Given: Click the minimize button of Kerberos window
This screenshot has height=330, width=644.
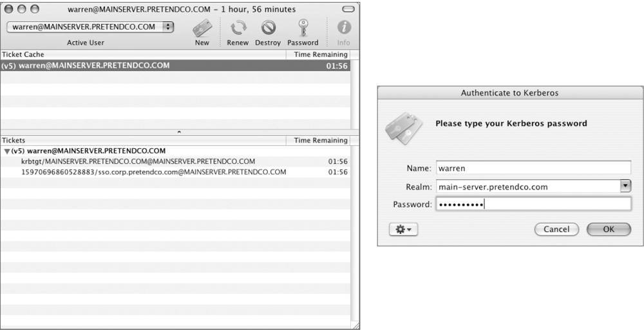Looking at the screenshot, I should pos(22,9).
